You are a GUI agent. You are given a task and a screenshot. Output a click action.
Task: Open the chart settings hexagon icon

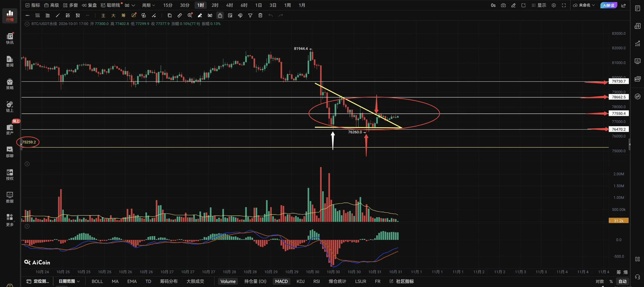[554, 5]
